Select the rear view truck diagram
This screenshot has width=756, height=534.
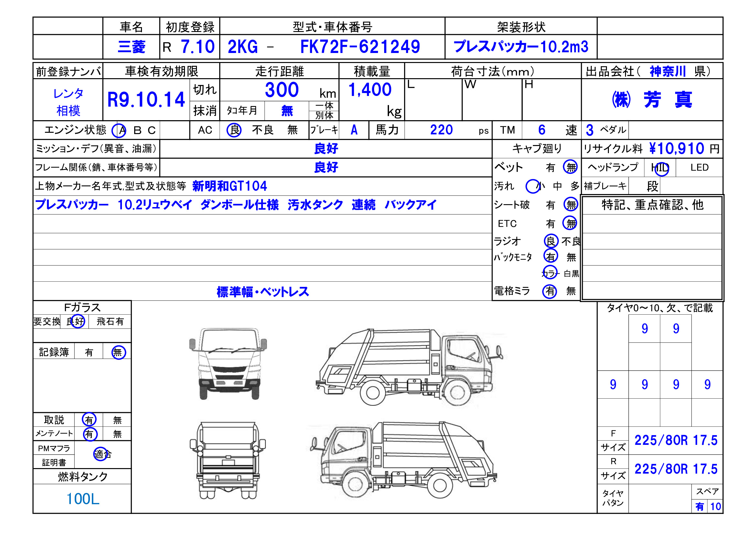(x=227, y=461)
